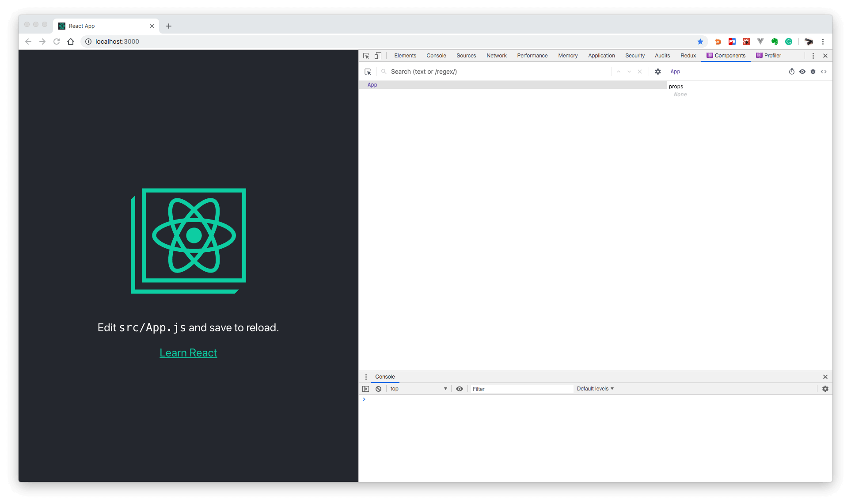Open the Audits tab

coord(662,56)
